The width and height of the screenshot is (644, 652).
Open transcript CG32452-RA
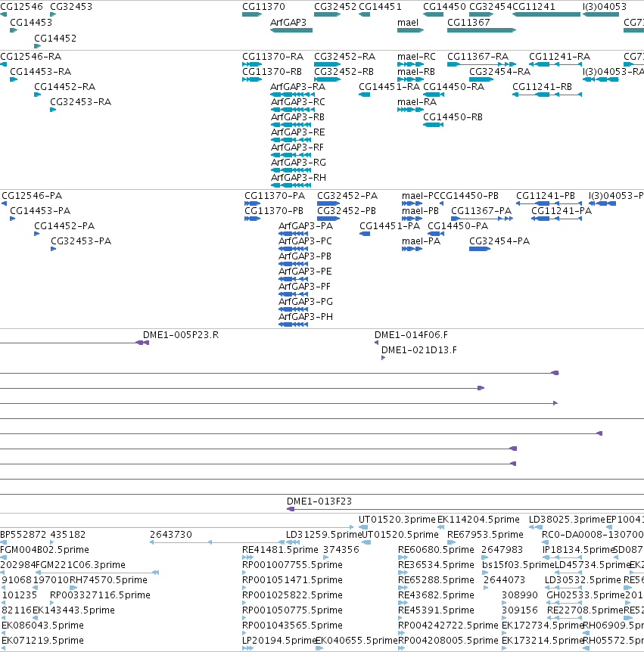345,57
